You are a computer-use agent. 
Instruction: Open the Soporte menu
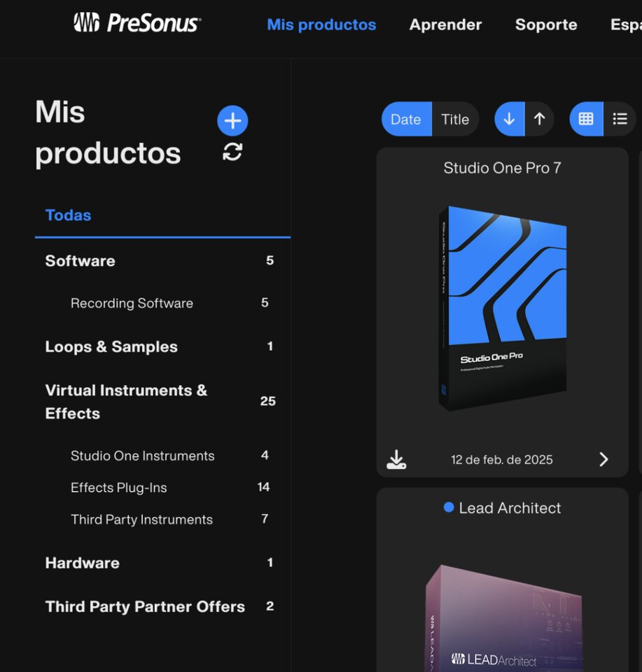coord(546,24)
